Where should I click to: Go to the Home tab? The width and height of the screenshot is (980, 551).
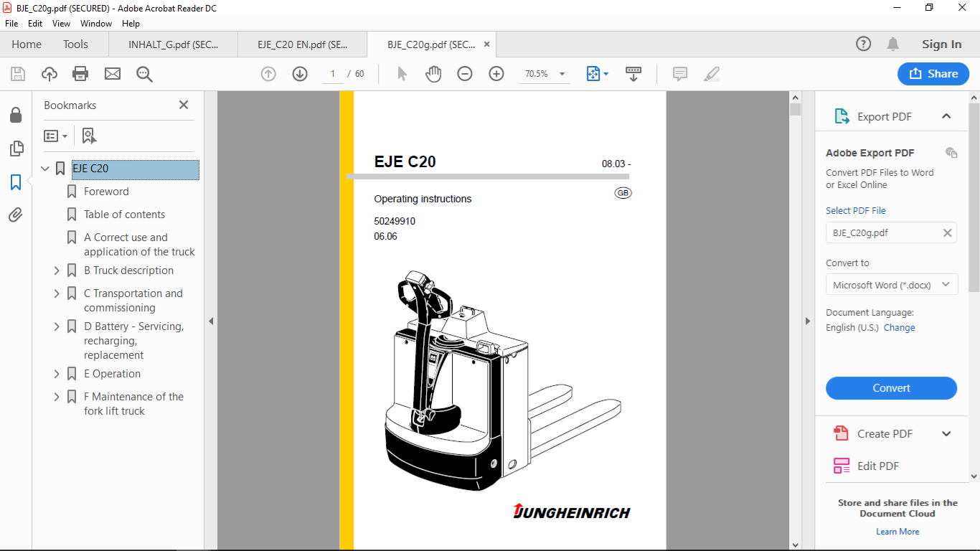coord(27,44)
